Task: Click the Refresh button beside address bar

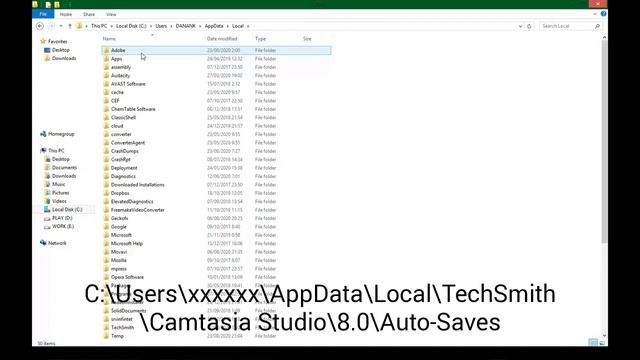Action: [529, 26]
